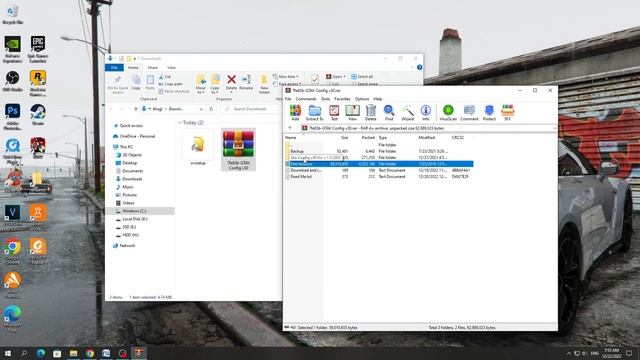Image resolution: width=640 pixels, height=360 pixels.
Task: Click the Test icon in WinRAR
Action: click(x=334, y=112)
